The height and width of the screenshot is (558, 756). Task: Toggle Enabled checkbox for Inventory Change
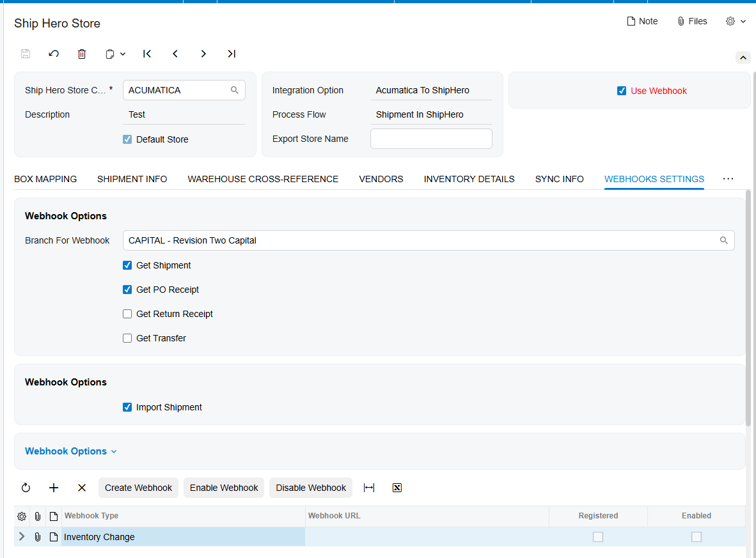click(697, 537)
